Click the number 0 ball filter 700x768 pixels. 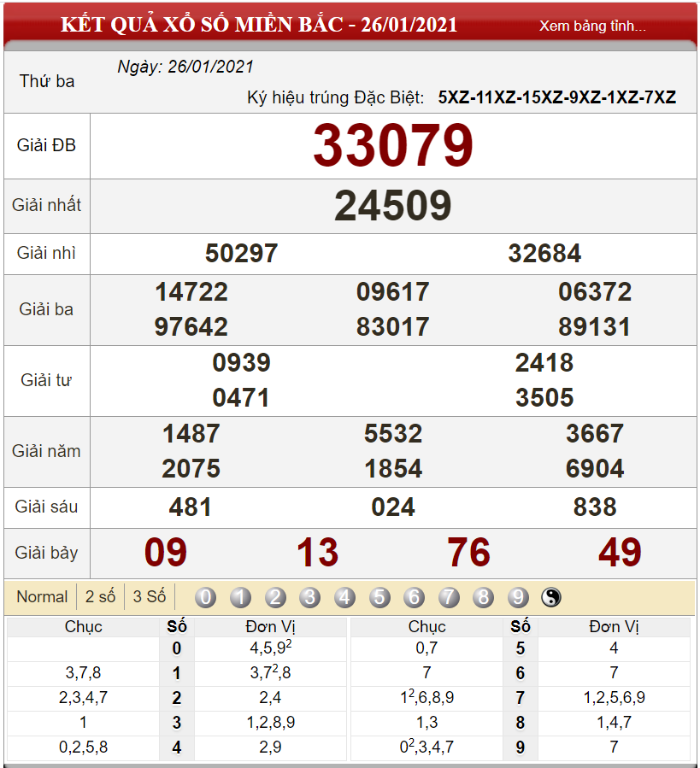click(x=205, y=597)
